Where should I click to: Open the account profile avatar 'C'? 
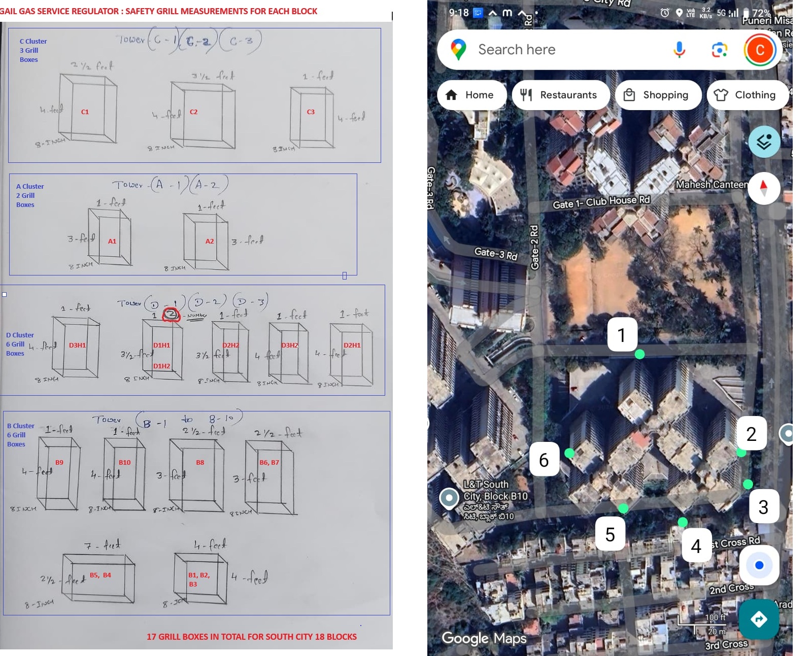pos(760,50)
